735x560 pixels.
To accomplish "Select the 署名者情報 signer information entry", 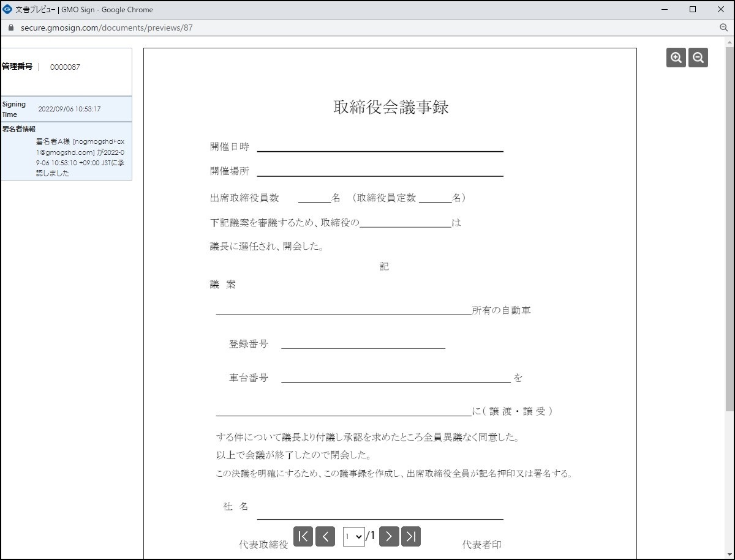I will pyautogui.click(x=18, y=129).
